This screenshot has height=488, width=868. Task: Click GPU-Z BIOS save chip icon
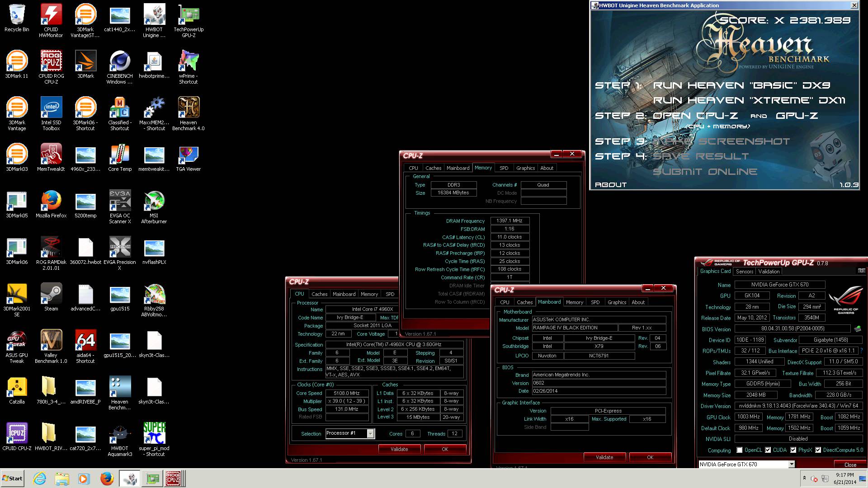click(858, 328)
